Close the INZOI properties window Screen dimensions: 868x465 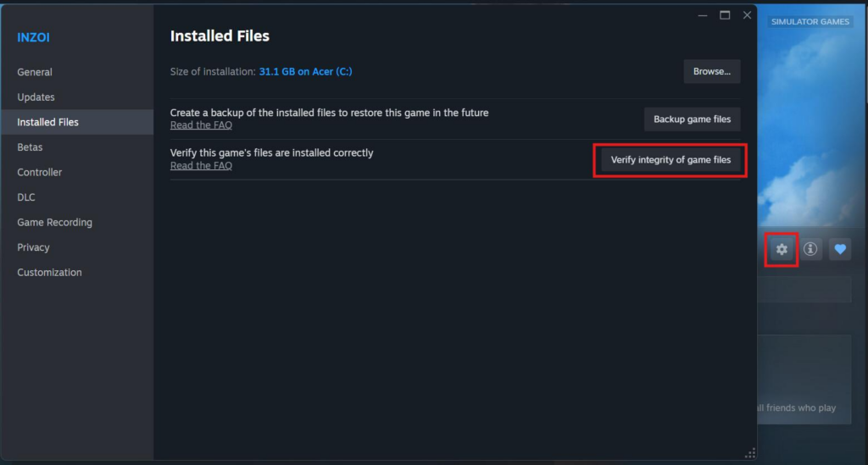(747, 15)
